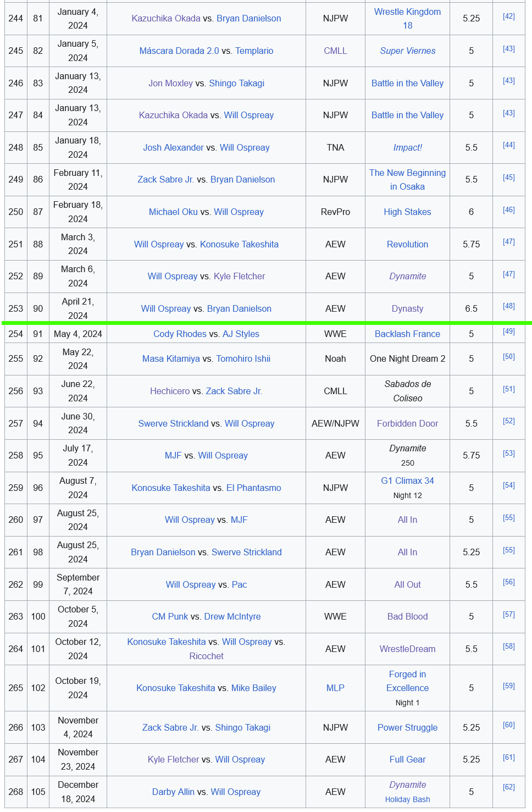The image size is (532, 812).
Task: Open Dynamite event link in row 252
Action: 407,276
